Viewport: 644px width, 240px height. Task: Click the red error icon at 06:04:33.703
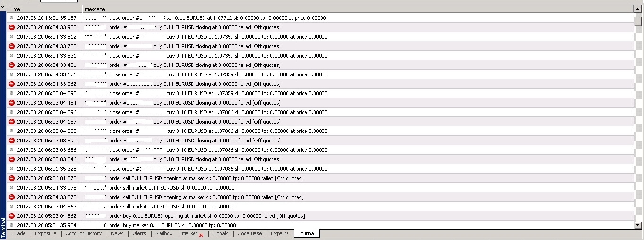[x=12, y=46]
